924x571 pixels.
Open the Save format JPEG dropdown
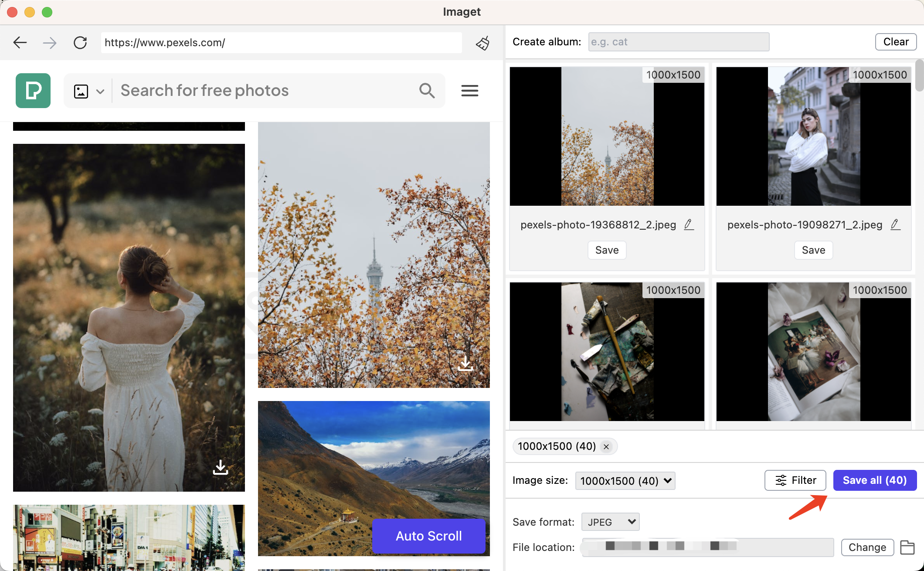tap(610, 522)
